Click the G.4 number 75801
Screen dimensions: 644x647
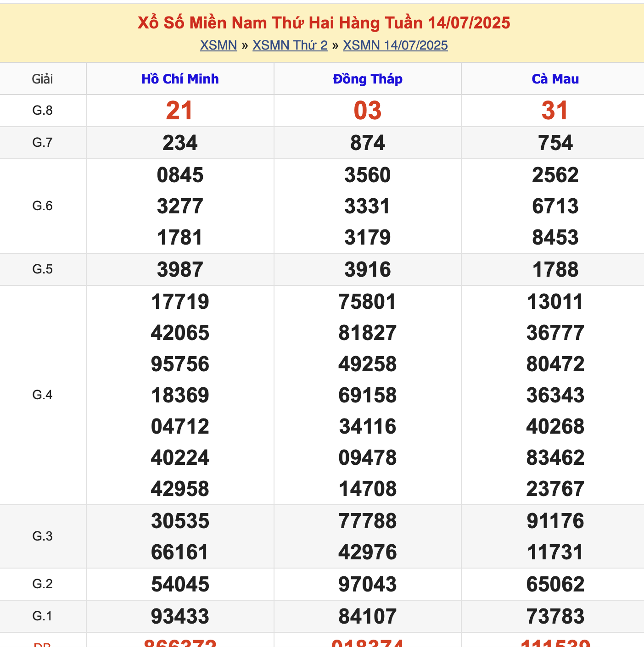click(x=368, y=301)
